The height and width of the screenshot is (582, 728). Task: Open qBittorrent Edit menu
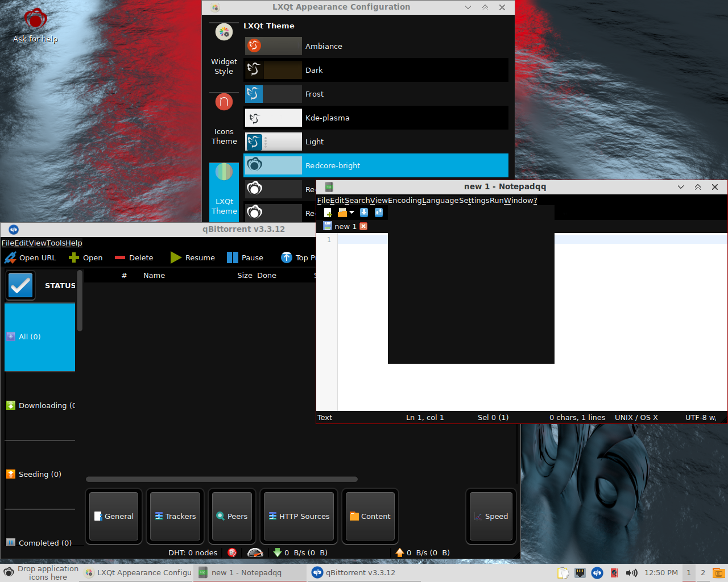click(x=21, y=243)
